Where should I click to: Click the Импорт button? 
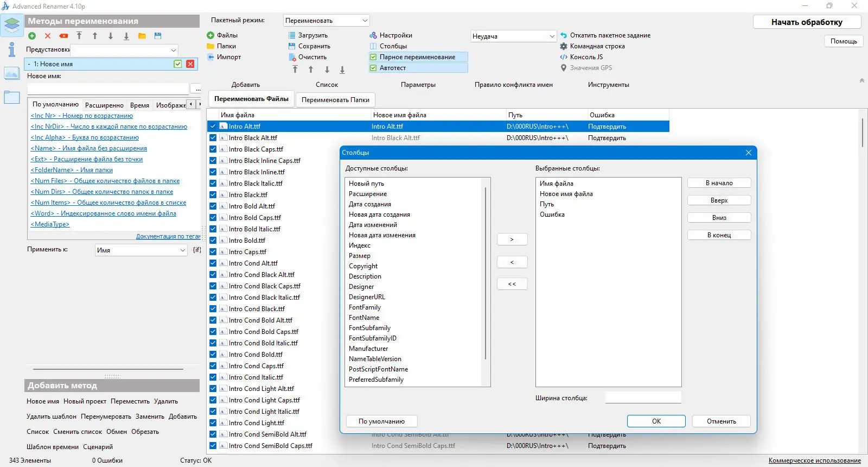click(x=224, y=57)
